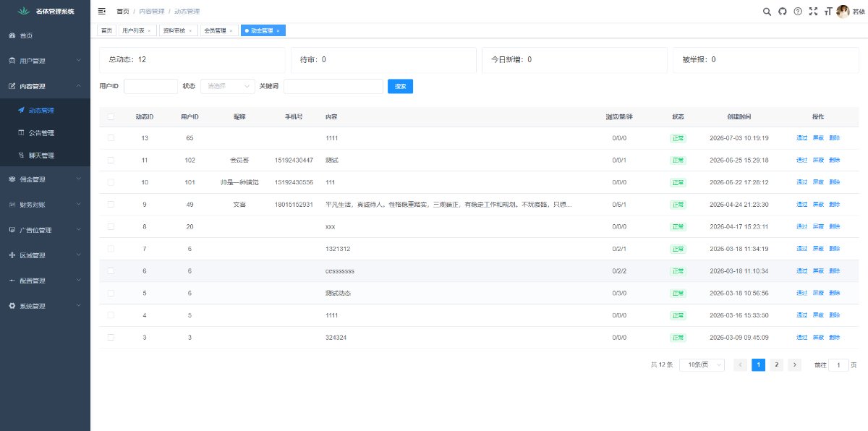This screenshot has height=431, width=868.
Task: Check the row with content 324324
Action: pyautogui.click(x=111, y=338)
